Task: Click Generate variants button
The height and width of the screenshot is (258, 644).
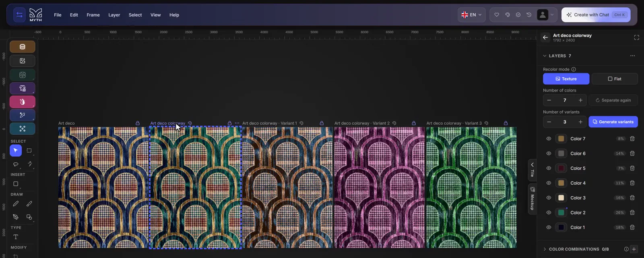Action: pyautogui.click(x=613, y=122)
